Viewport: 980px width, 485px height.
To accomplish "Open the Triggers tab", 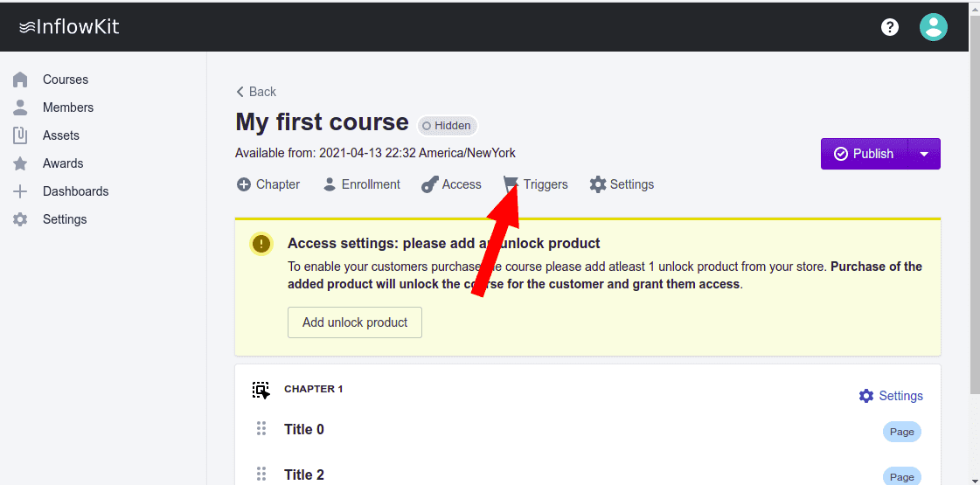I will [545, 184].
